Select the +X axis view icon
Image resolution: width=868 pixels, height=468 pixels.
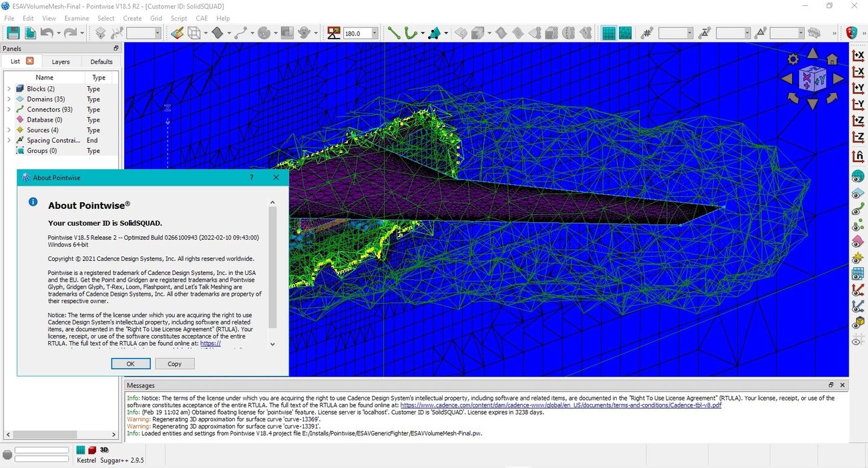point(858,55)
